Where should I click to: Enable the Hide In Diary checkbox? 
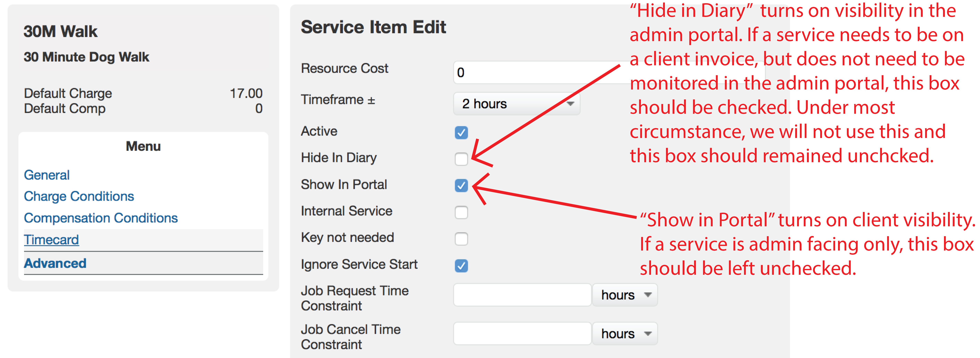click(461, 159)
